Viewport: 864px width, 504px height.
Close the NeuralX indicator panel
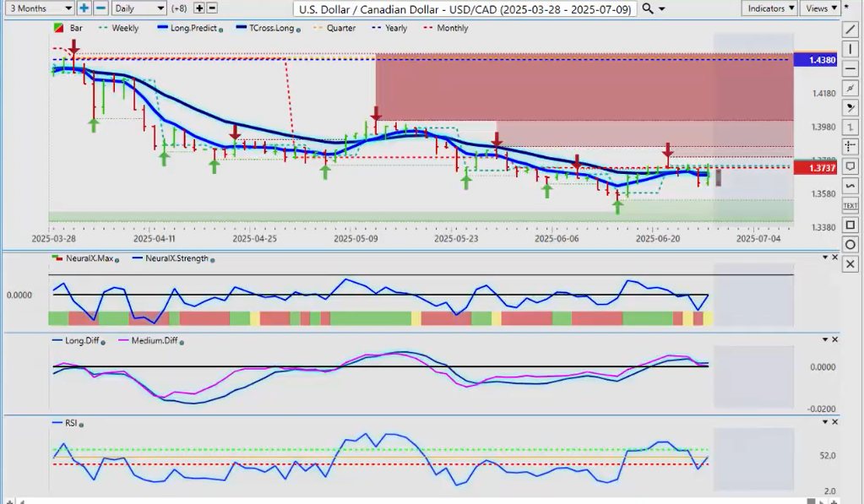[836, 257]
